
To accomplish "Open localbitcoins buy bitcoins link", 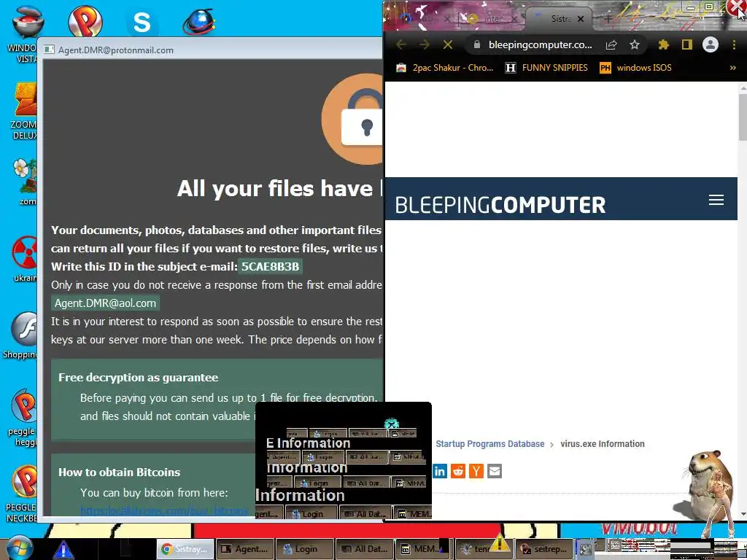I will pyautogui.click(x=164, y=510).
